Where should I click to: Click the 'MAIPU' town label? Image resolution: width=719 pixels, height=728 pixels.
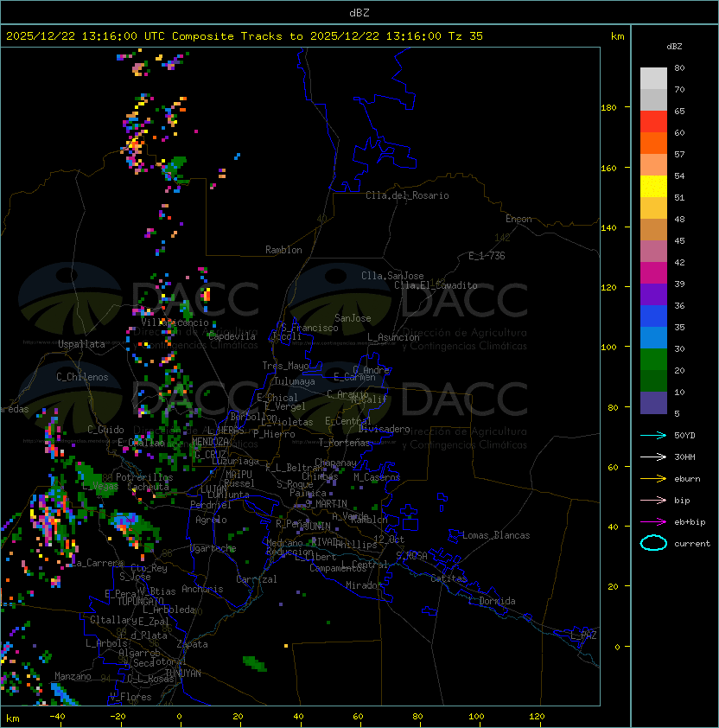pos(239,475)
